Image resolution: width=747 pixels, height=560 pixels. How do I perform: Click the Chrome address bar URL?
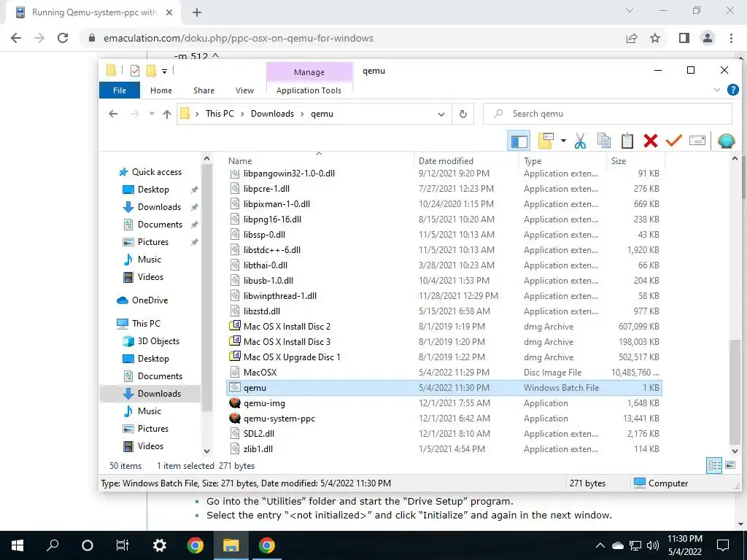pyautogui.click(x=239, y=38)
